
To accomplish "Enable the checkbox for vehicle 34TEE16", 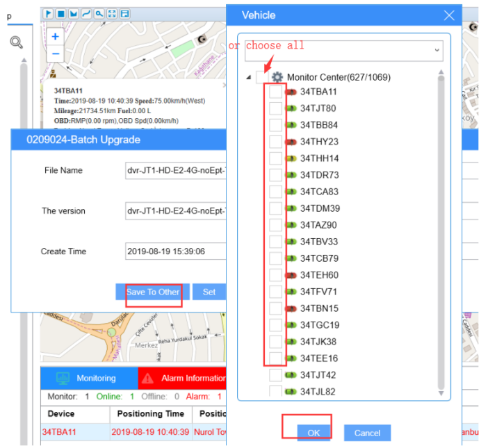I will [276, 358].
